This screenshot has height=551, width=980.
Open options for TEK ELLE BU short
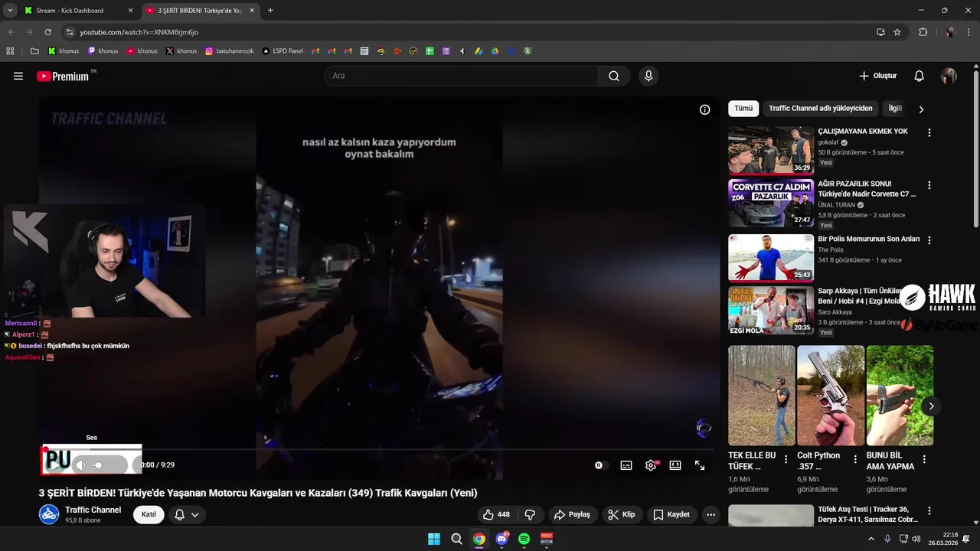click(x=786, y=460)
